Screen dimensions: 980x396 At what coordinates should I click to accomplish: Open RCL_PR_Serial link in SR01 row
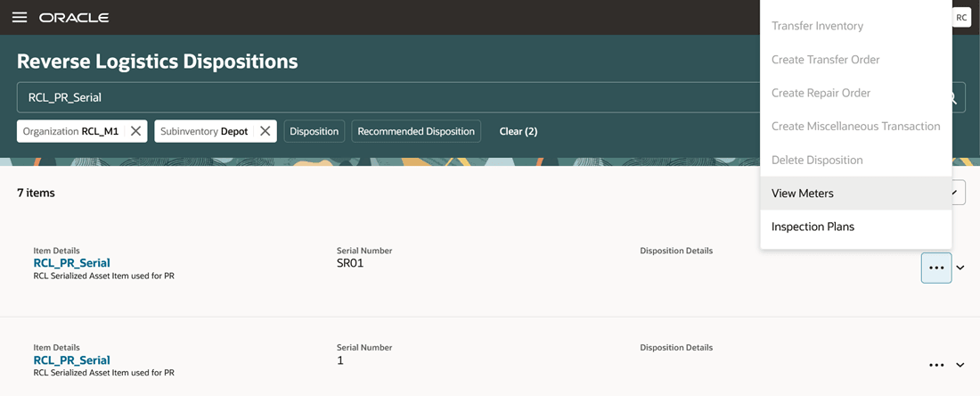[72, 263]
